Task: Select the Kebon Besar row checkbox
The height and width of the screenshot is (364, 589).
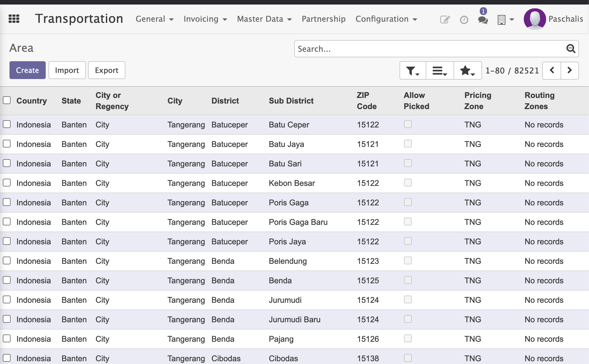Action: pyautogui.click(x=7, y=183)
